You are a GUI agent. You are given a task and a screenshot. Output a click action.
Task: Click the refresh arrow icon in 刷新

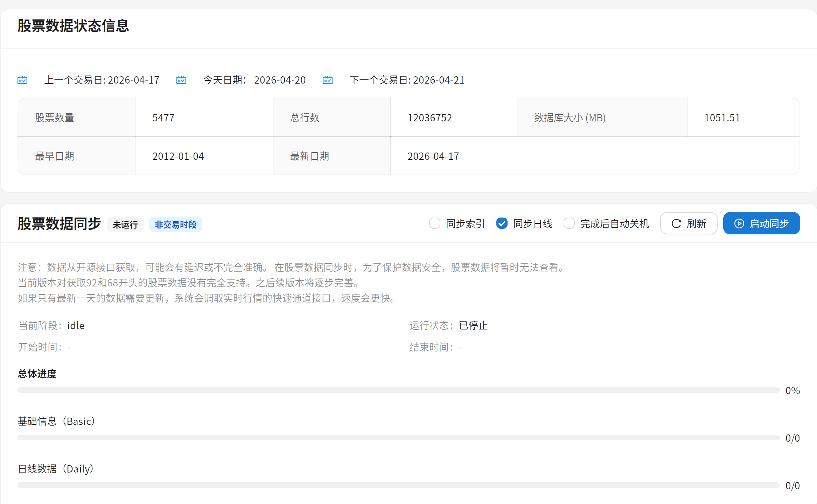676,223
